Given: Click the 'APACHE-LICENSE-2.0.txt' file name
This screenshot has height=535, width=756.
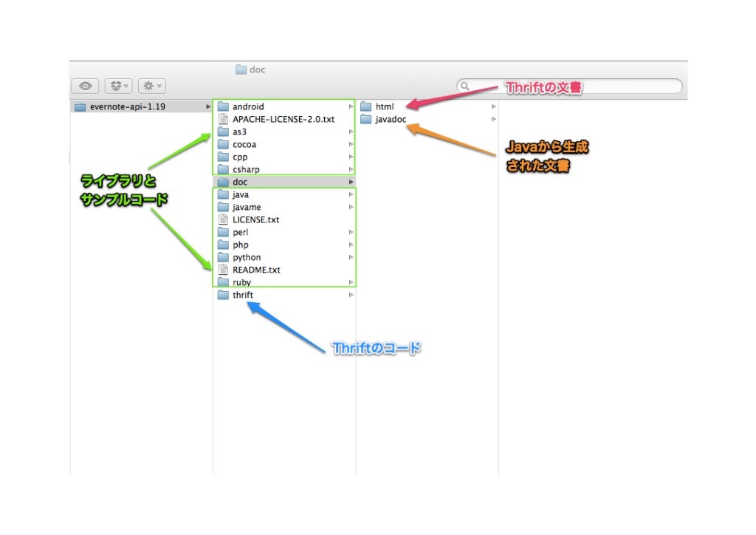Looking at the screenshot, I should tap(283, 119).
